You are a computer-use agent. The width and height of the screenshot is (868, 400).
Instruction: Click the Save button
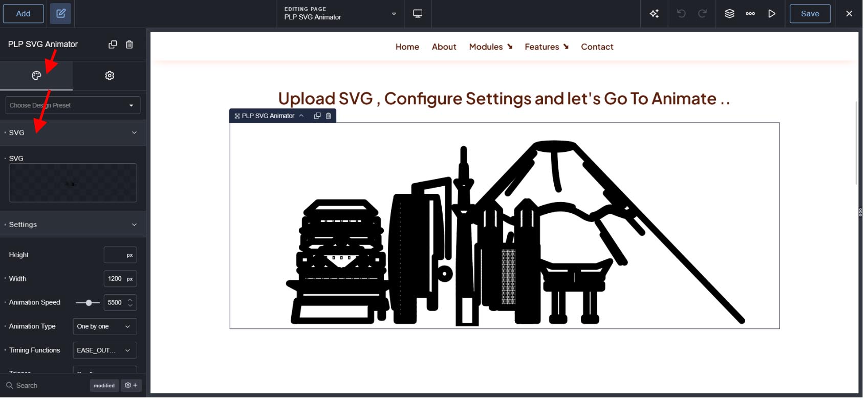coord(810,14)
